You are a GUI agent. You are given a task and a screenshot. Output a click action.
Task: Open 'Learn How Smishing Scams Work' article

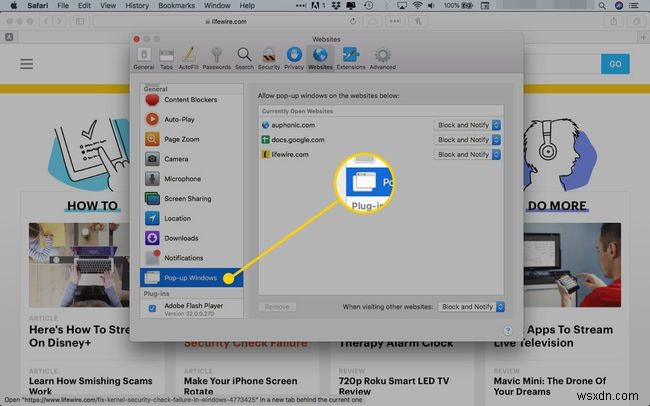pyautogui.click(x=90, y=386)
